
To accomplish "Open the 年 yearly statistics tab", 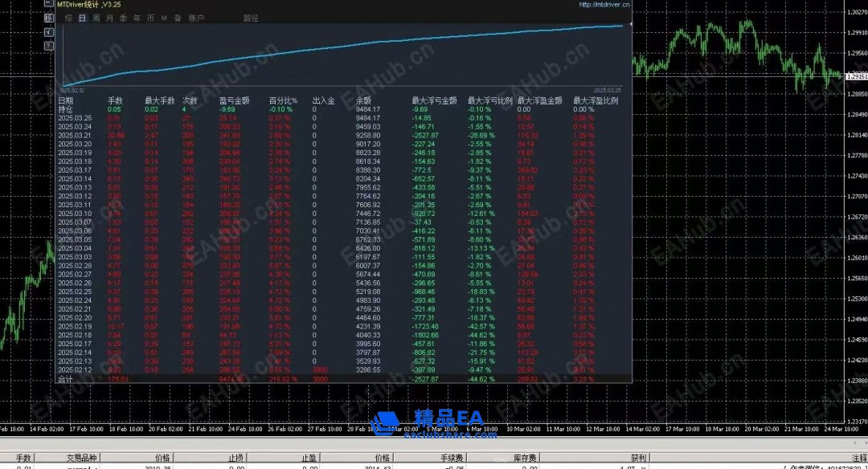I will (x=137, y=18).
